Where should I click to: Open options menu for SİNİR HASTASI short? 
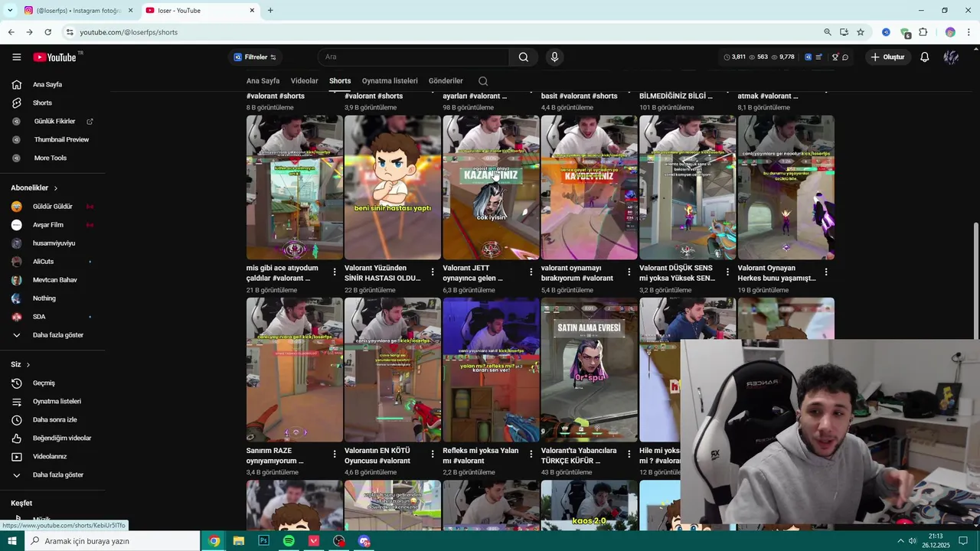tap(433, 272)
